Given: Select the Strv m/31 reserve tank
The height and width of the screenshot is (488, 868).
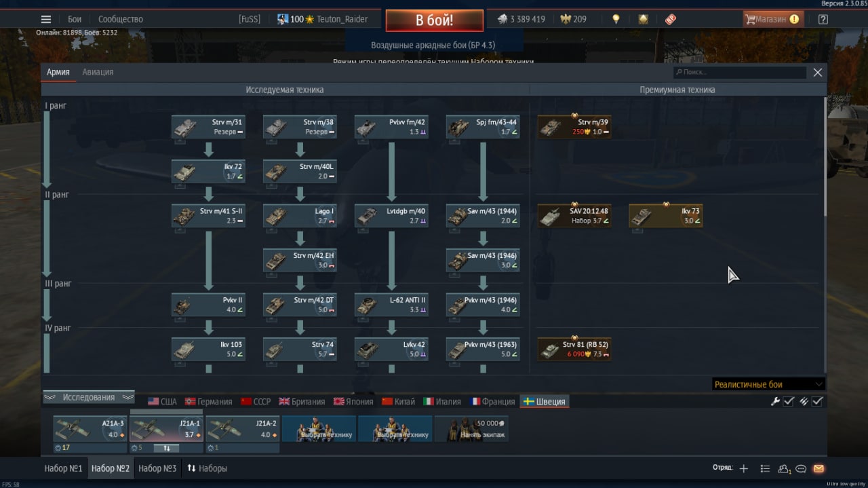Looking at the screenshot, I should 208,127.
